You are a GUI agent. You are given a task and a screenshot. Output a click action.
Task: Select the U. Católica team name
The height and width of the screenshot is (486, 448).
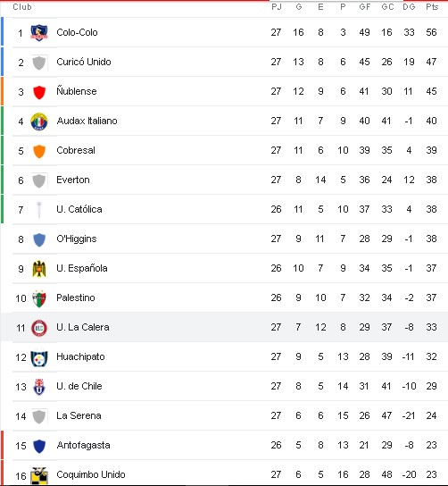coord(79,209)
